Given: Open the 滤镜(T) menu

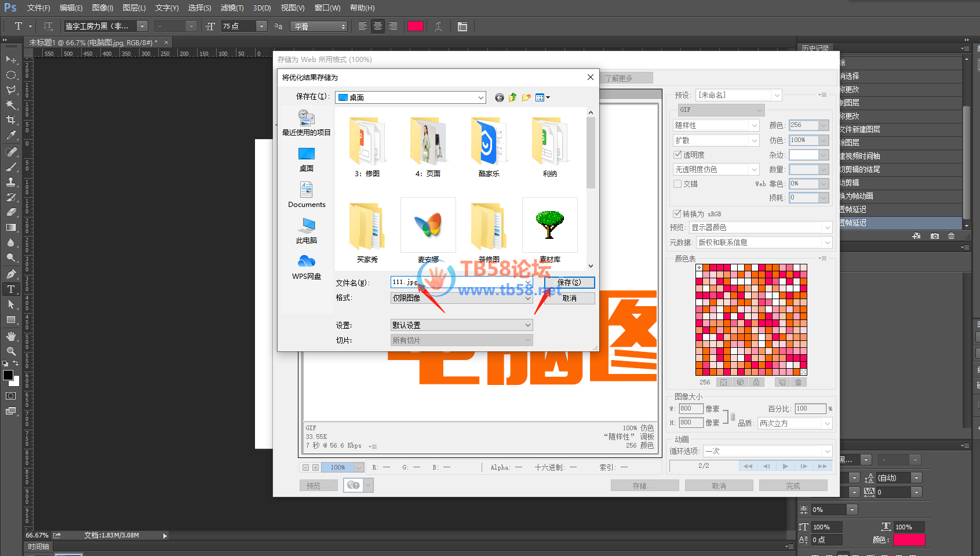Looking at the screenshot, I should pos(232,8).
